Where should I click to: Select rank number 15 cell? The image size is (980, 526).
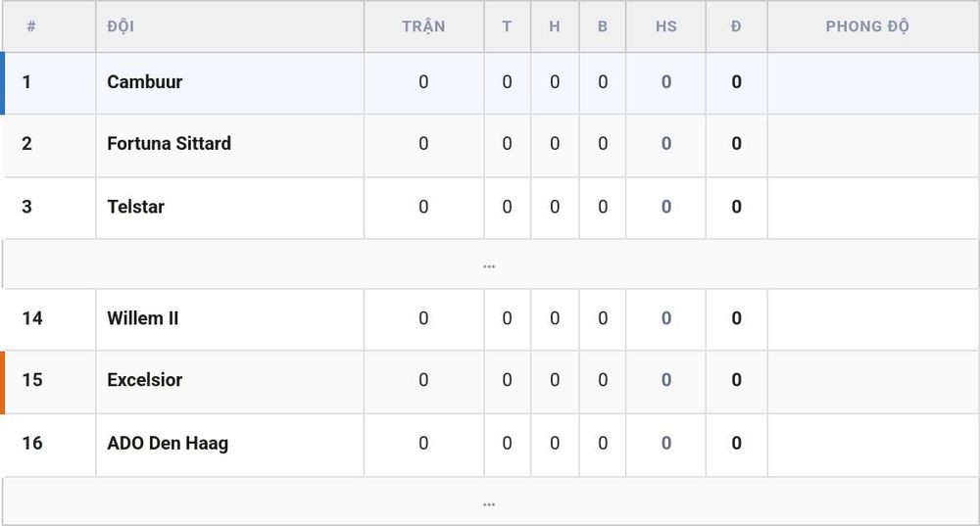(32, 380)
